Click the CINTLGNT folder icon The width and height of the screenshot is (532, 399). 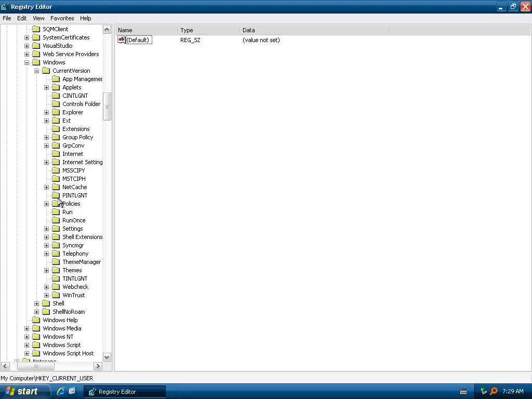click(56, 96)
